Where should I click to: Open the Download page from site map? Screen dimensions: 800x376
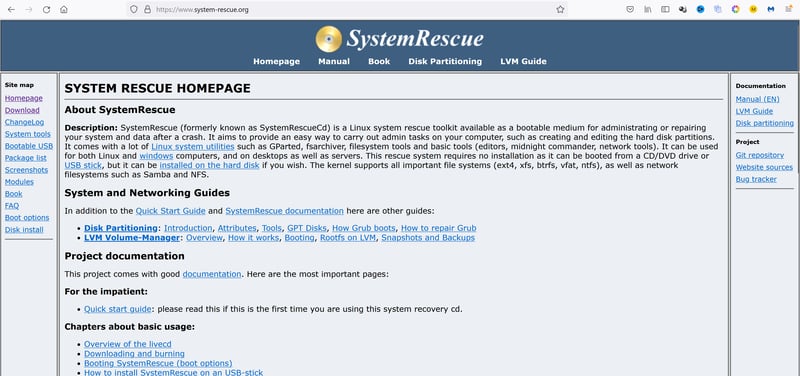[22, 110]
